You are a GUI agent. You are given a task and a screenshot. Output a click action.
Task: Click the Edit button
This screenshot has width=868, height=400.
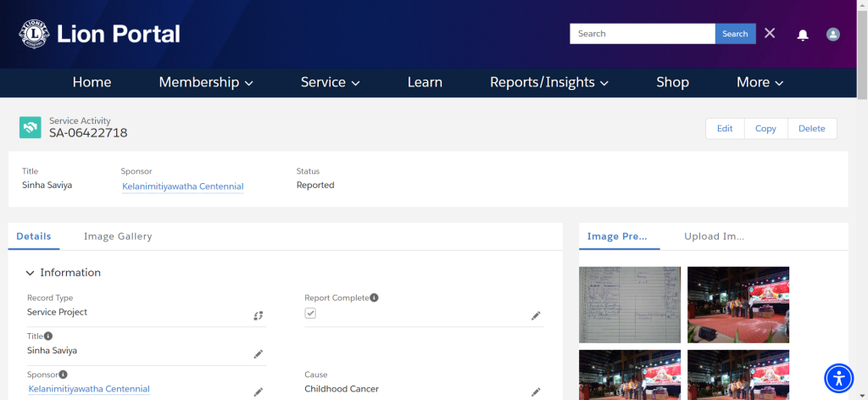725,128
